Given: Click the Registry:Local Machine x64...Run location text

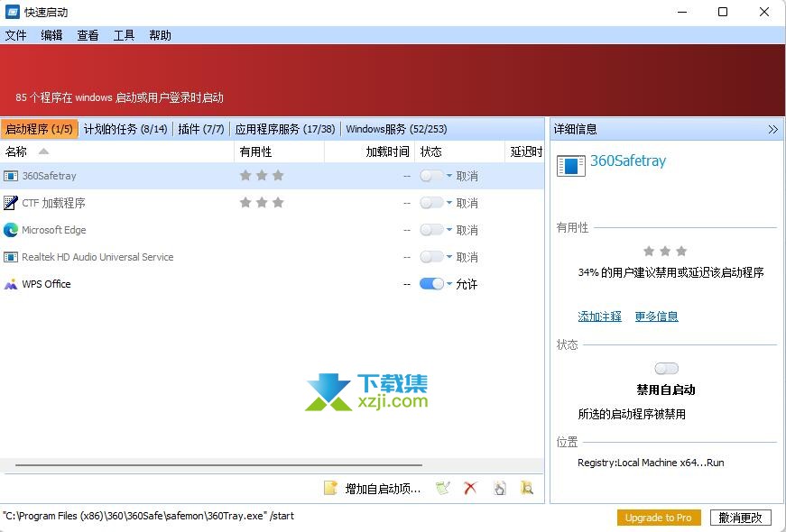Looking at the screenshot, I should point(651,463).
